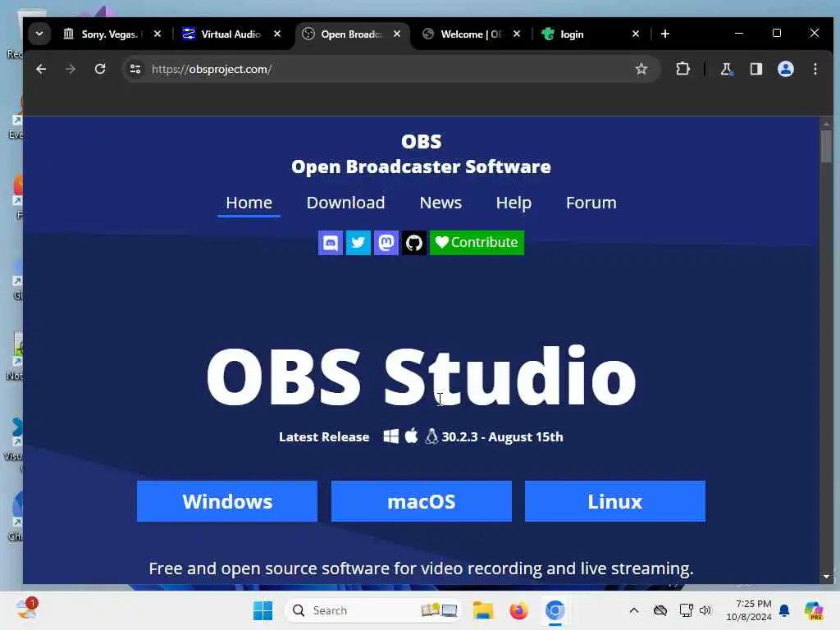Click the Apple logo in Latest Release

[412, 436]
